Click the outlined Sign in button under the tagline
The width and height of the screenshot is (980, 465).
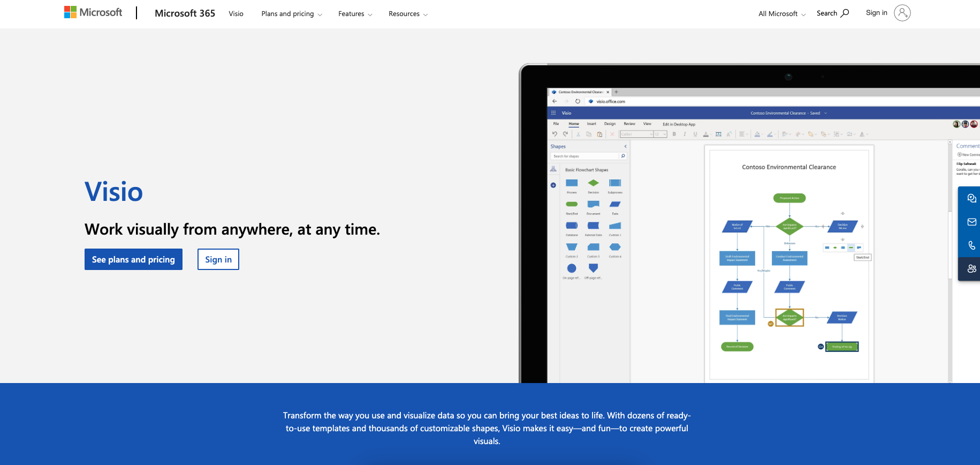[218, 259]
